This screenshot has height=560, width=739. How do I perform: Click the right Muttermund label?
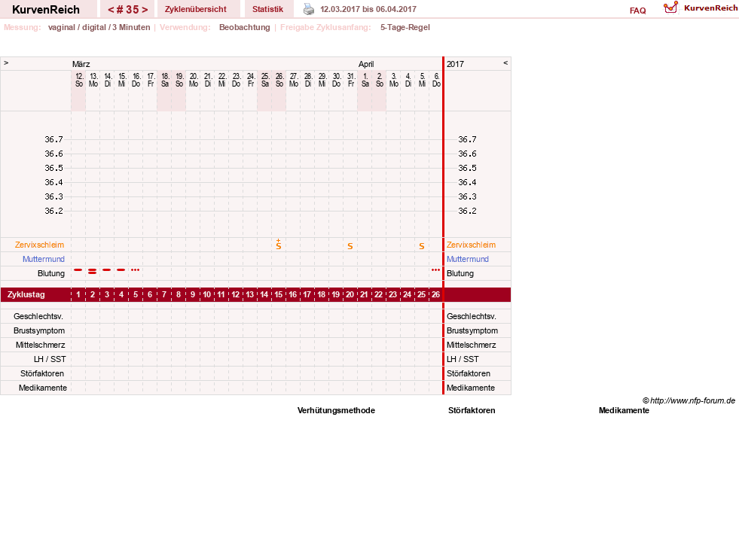tap(468, 259)
